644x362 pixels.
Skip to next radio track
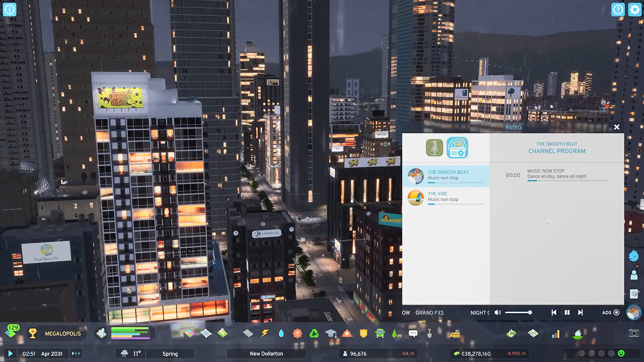pyautogui.click(x=580, y=313)
